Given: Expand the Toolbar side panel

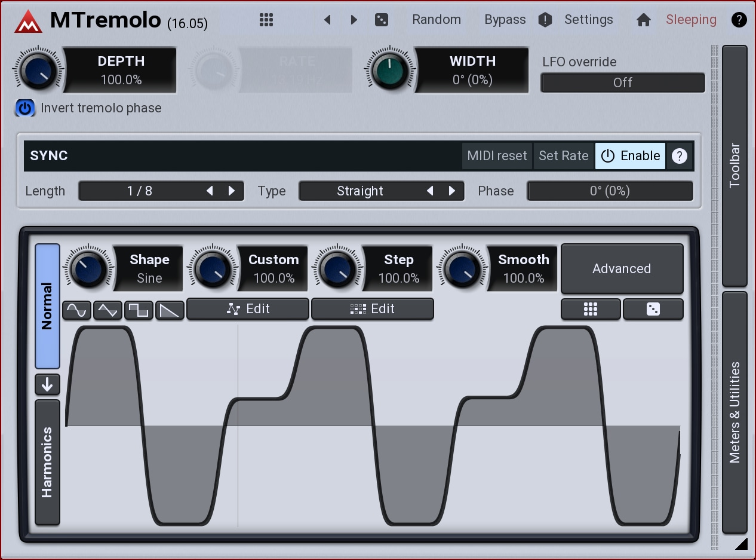Looking at the screenshot, I should (735, 166).
